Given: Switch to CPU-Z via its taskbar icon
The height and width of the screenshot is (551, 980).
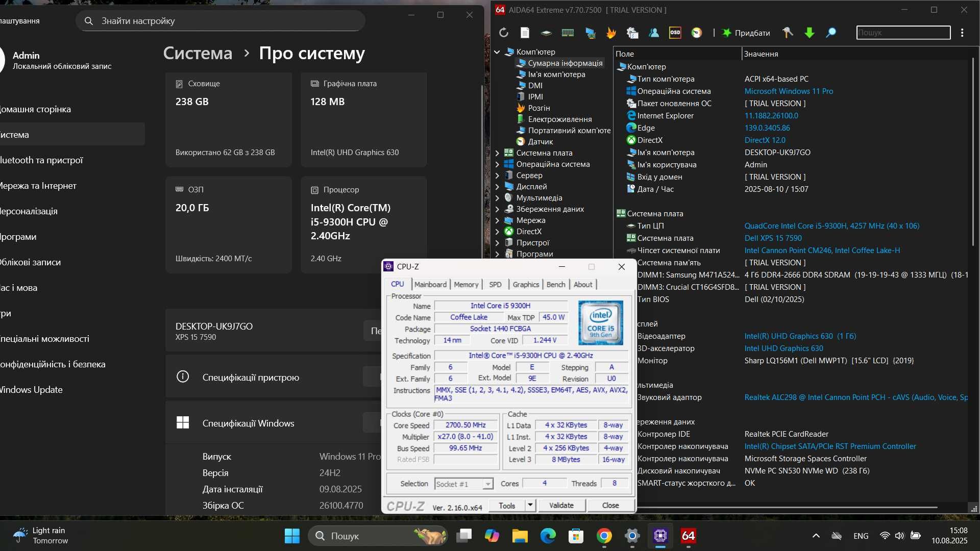Looking at the screenshot, I should (x=660, y=536).
